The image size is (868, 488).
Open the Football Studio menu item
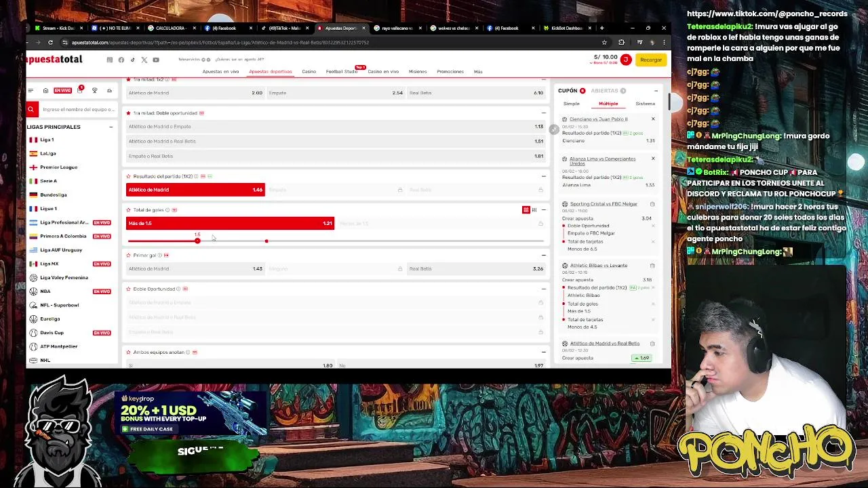tap(341, 72)
